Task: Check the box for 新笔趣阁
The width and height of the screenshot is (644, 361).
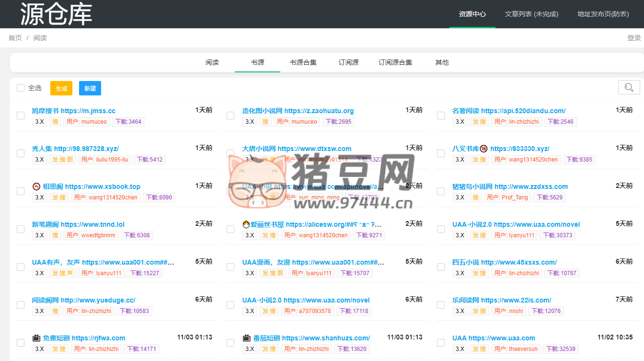Action: point(21,229)
